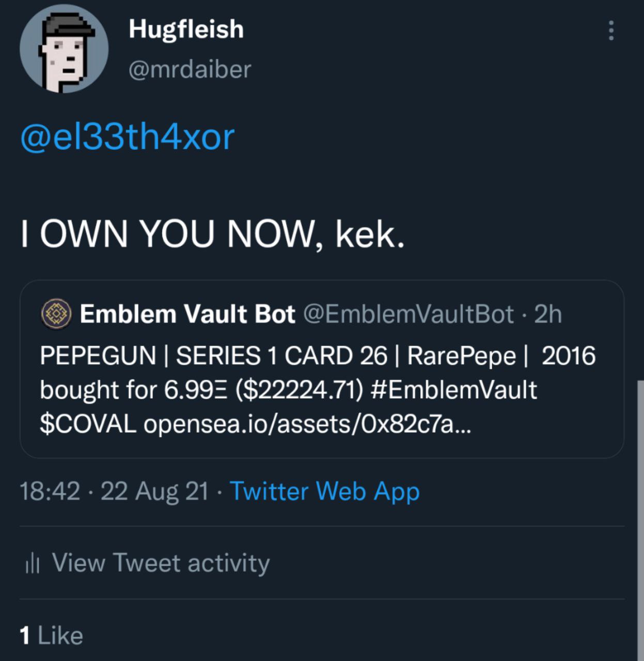This screenshot has height=661, width=644.
Task: View the 1 Like list
Action: (52, 636)
